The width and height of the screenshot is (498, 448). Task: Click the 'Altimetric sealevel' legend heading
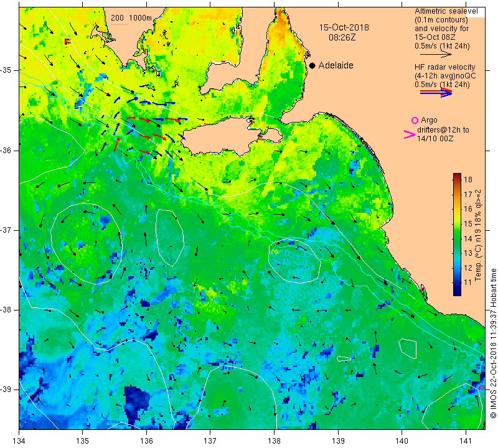446,11
